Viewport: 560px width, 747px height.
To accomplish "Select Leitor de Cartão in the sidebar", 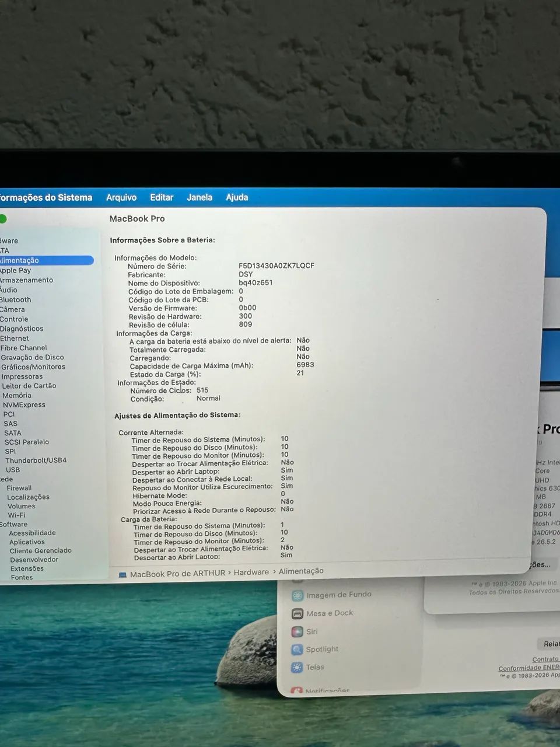I will 29,386.
